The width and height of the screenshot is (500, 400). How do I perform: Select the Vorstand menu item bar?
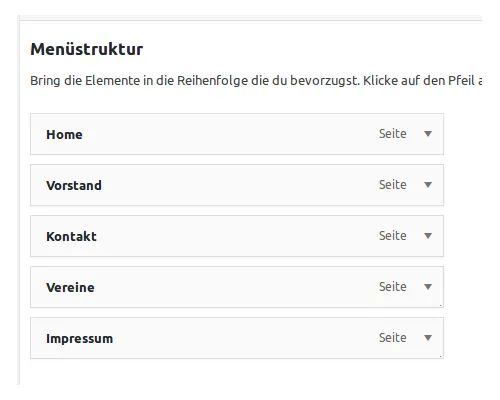(x=237, y=185)
